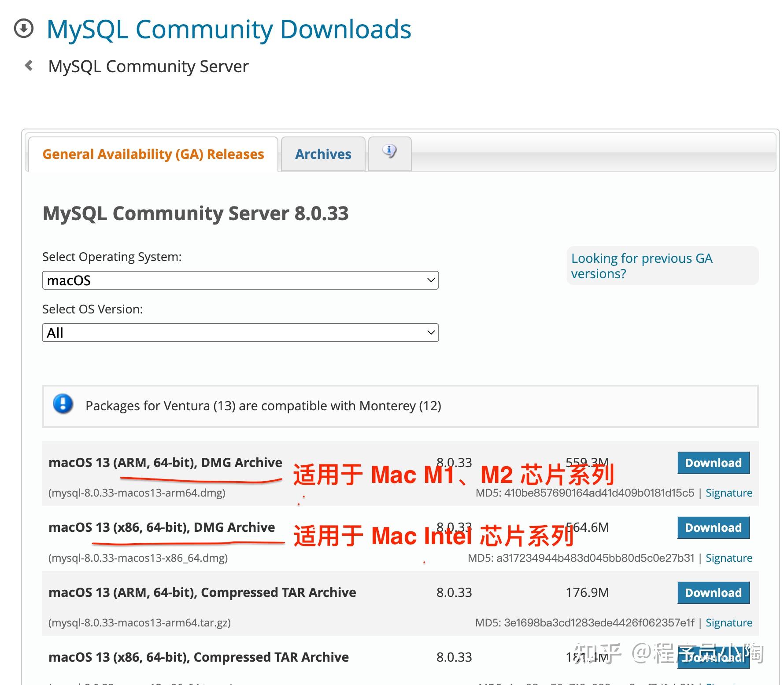Download the ARM 64-bit DMG Archive
Viewport: 784px width, 685px height.
coord(714,463)
